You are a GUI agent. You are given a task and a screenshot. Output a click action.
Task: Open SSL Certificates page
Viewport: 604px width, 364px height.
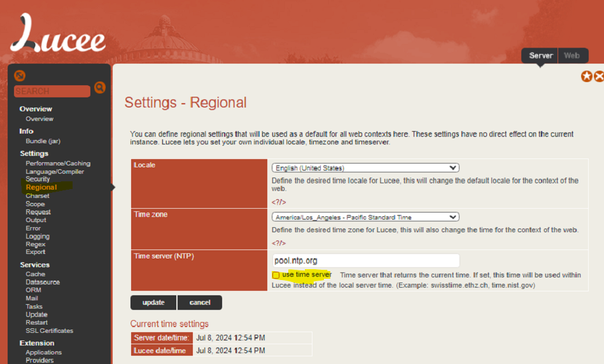tap(49, 330)
